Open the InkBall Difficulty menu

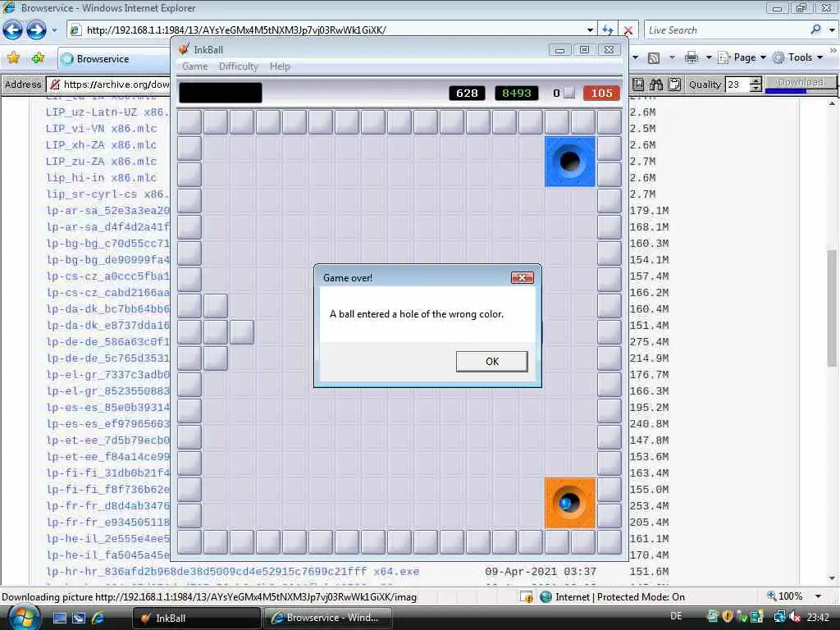pos(239,66)
